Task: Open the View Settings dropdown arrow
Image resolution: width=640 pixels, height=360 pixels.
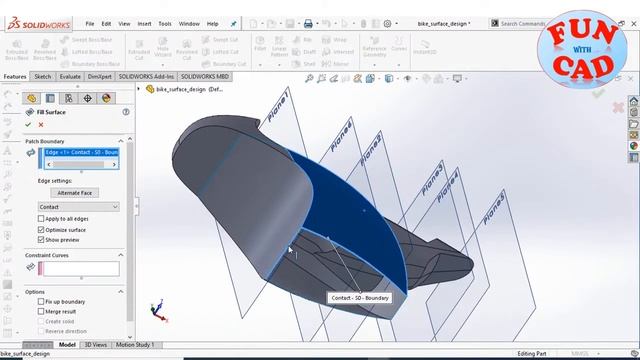Action: (x=465, y=79)
